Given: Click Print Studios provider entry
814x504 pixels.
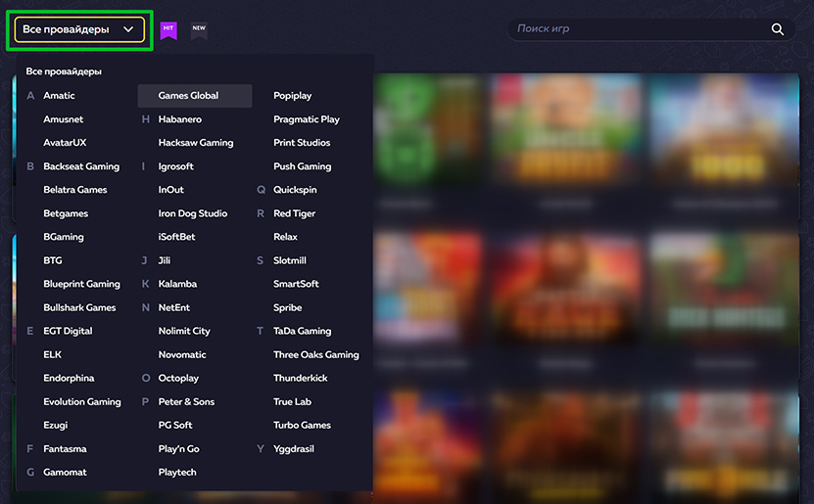Looking at the screenshot, I should tap(302, 143).
